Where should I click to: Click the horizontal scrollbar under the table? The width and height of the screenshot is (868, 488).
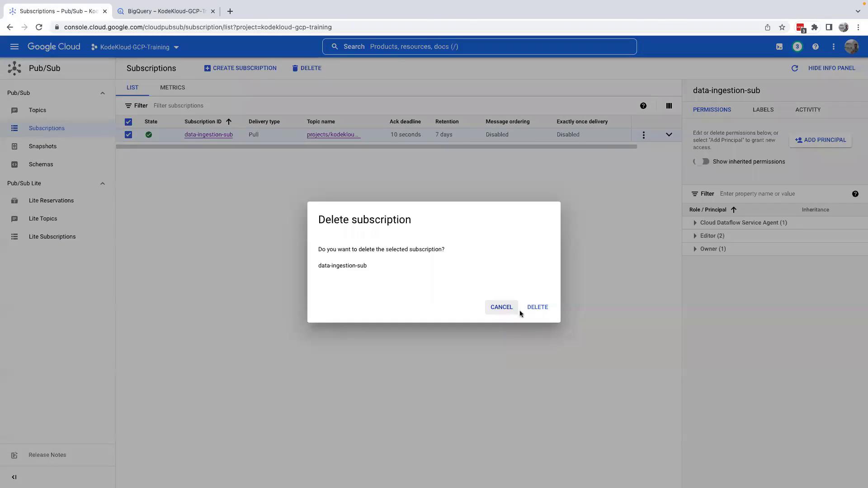[376, 146]
